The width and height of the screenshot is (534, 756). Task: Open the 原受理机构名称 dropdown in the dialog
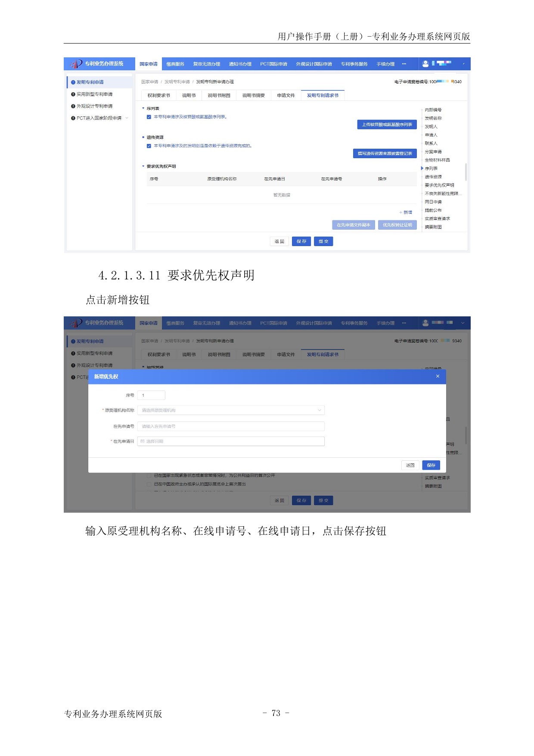[x=231, y=410]
